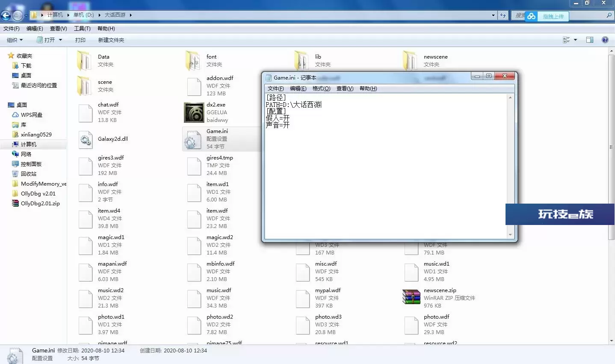Viewport: 615px width, 364px height.
Task: Expand the 打开 dropdown arrow
Action: pos(60,40)
